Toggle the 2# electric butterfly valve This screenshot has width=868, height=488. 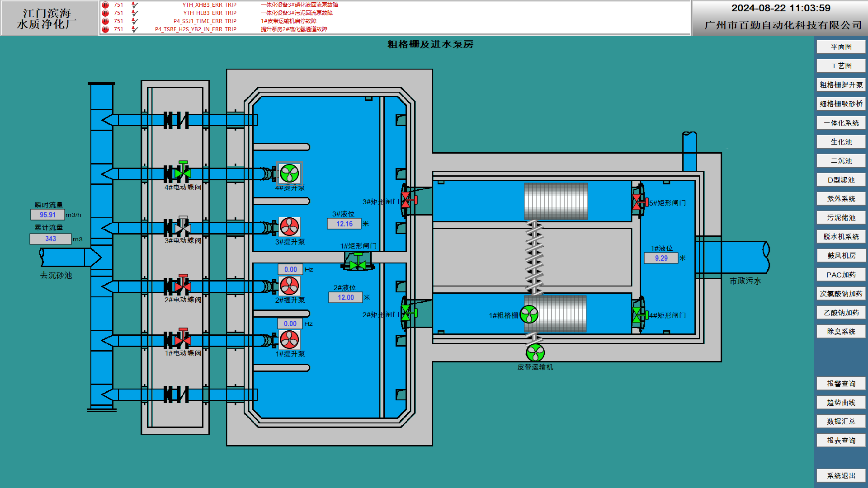pos(183,286)
